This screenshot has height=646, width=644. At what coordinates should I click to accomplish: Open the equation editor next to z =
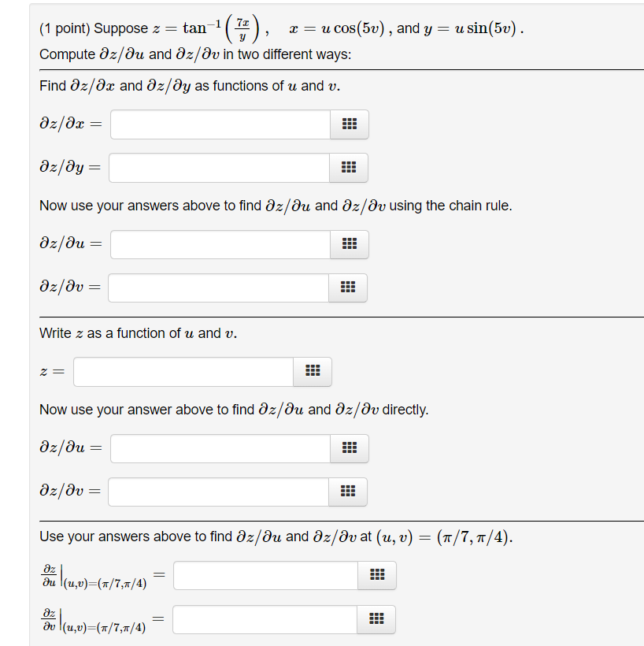pyautogui.click(x=312, y=371)
